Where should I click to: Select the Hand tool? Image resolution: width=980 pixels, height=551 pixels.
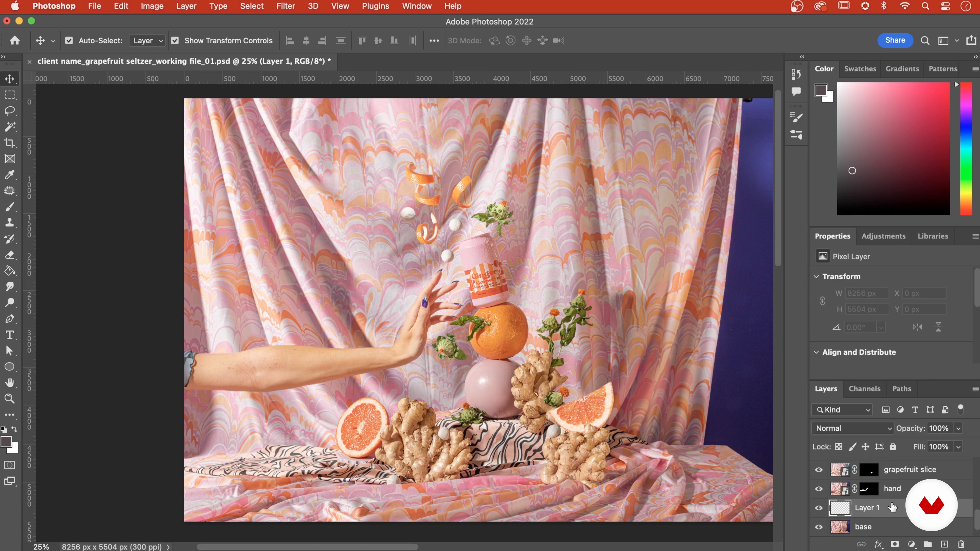(x=10, y=383)
